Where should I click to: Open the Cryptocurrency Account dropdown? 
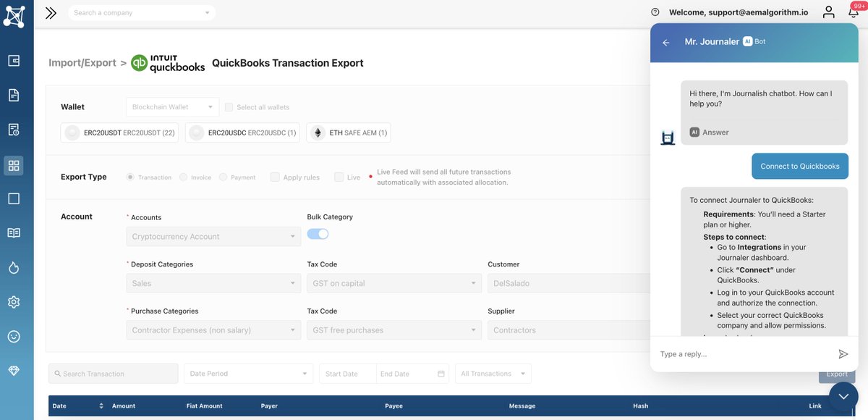pyautogui.click(x=213, y=237)
